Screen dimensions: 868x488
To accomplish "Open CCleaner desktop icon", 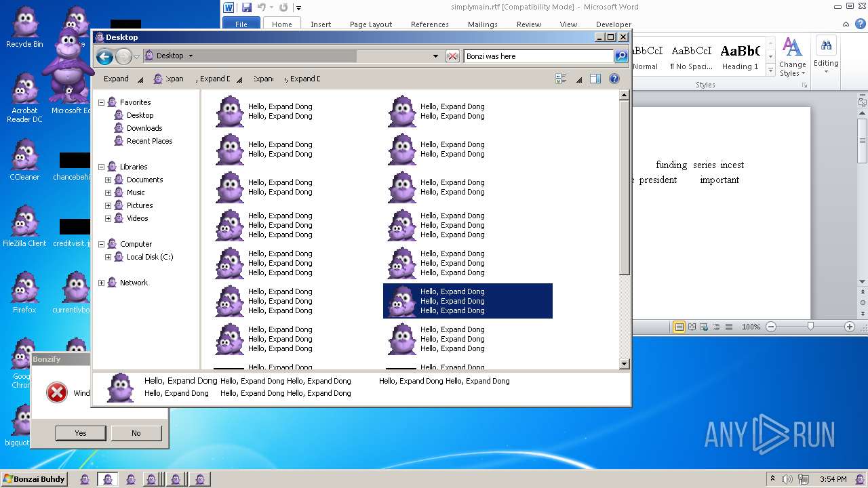I will click(24, 160).
